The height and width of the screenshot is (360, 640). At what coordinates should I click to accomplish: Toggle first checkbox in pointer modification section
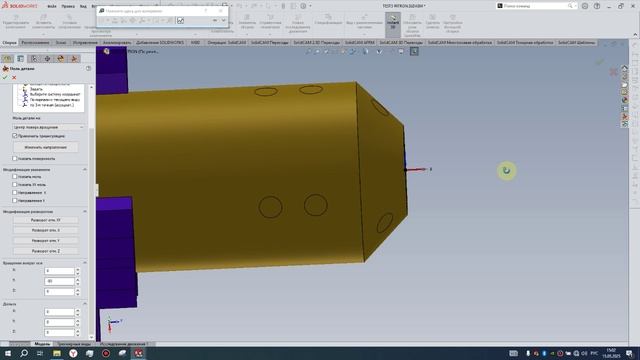pos(15,177)
